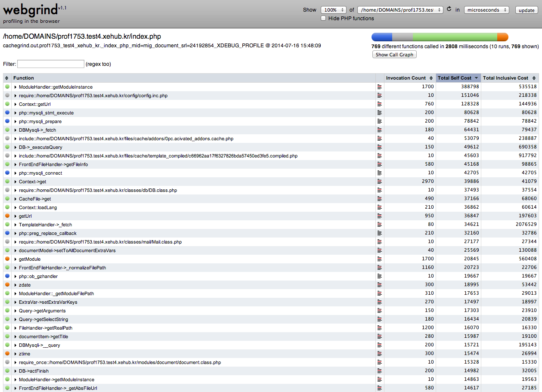Image resolution: width=542 pixels, height=392 pixels.
Task: Enable the Hide PHP functions checkbox
Action: [323, 19]
